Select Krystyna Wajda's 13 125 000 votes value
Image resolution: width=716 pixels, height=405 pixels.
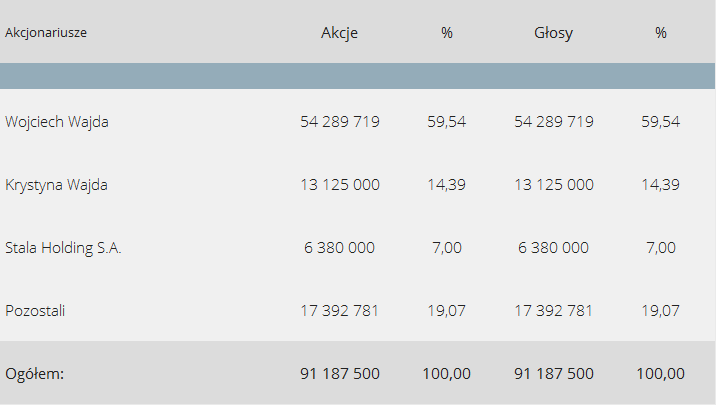pyautogui.click(x=554, y=185)
